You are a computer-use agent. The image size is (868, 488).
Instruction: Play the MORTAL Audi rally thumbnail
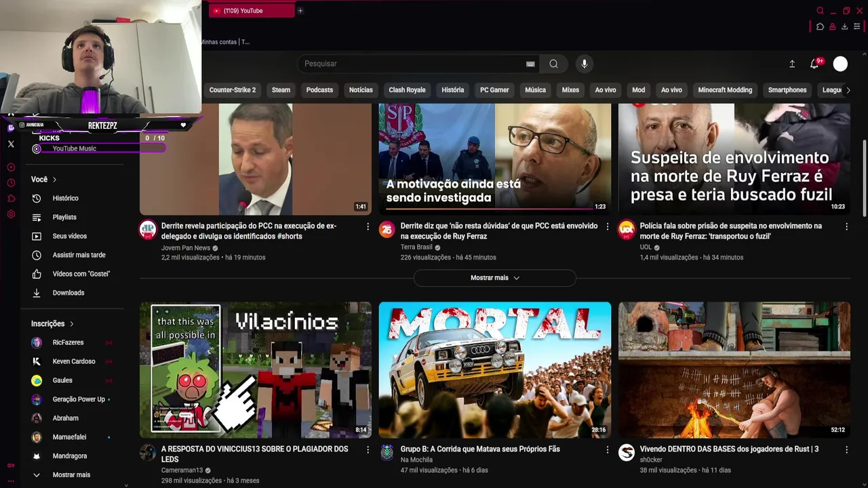point(495,370)
